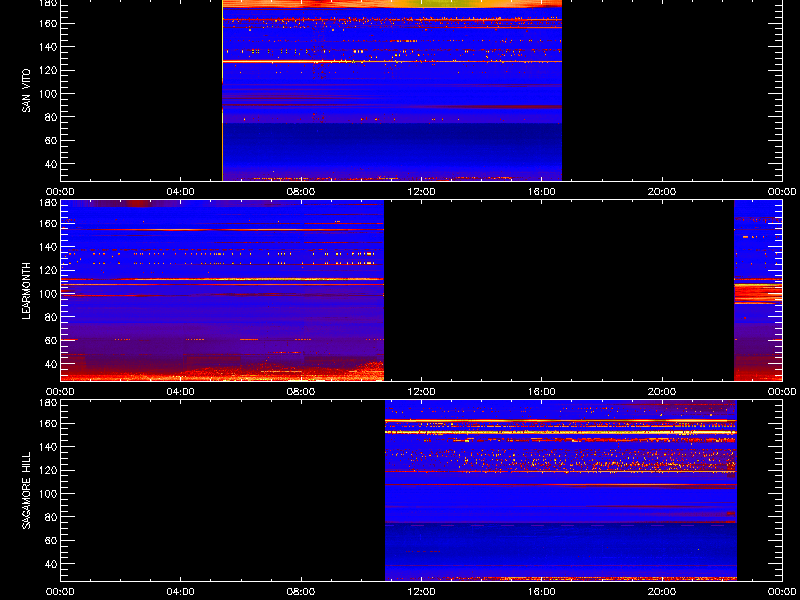Click 16:00 on the Learmonth time axis
800x600 pixels.
(542, 392)
